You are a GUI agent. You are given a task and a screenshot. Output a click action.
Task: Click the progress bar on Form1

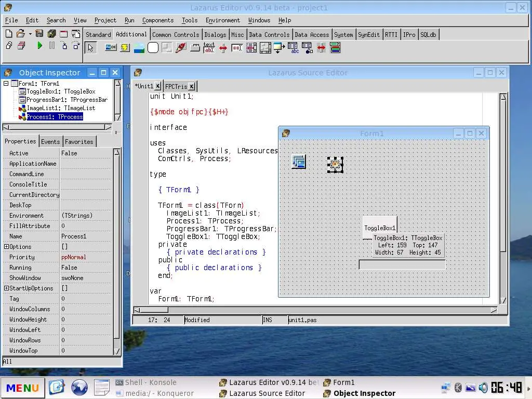pos(402,264)
